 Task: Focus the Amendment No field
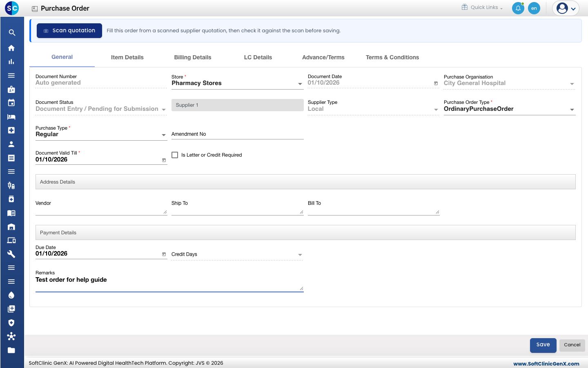tap(238, 134)
